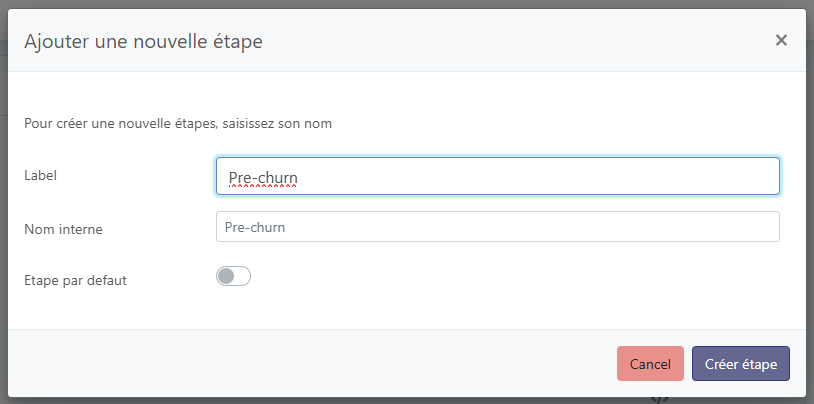The width and height of the screenshot is (814, 404).
Task: Click the dialog title 'Ajouter une nouvelle étape'
Action: point(143,41)
